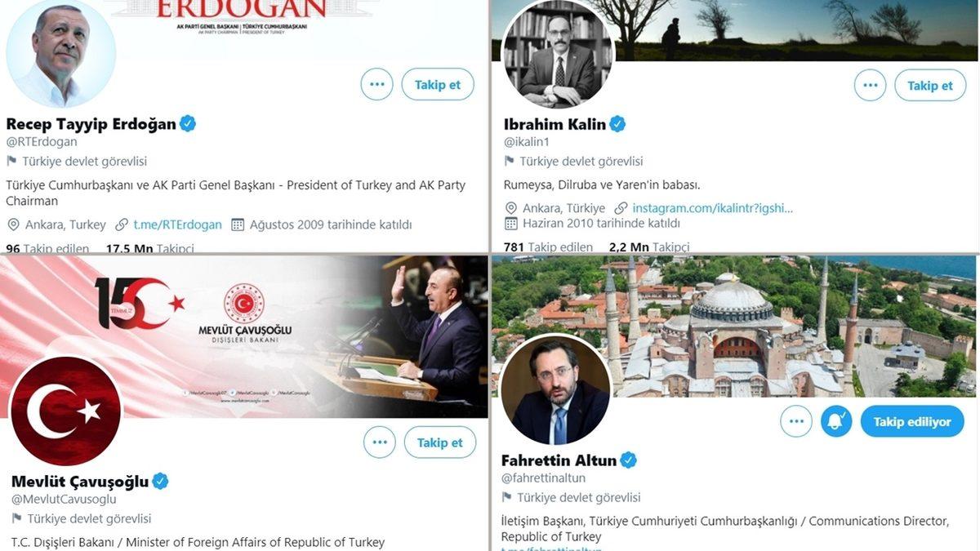Open the more options menu on Çavuşoğlu's profile
This screenshot has width=980, height=551.
tap(379, 442)
